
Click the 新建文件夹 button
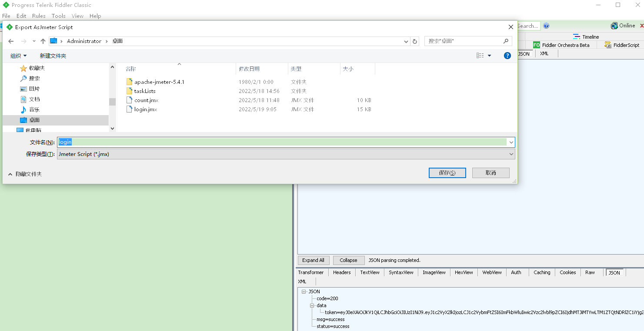point(53,56)
